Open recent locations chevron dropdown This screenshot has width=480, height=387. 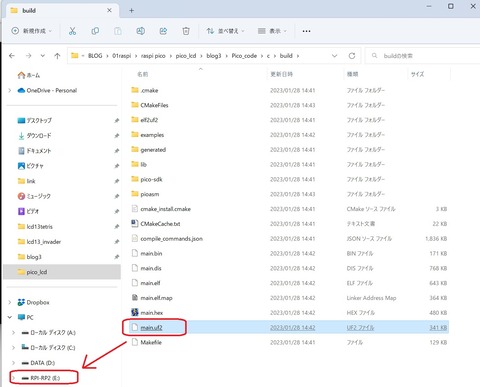click(43, 56)
